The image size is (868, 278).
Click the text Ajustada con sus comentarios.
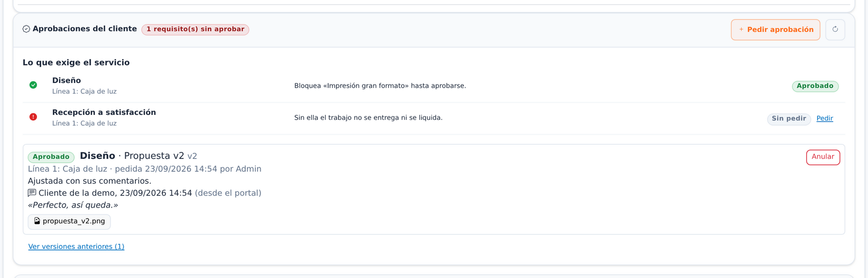tap(90, 181)
